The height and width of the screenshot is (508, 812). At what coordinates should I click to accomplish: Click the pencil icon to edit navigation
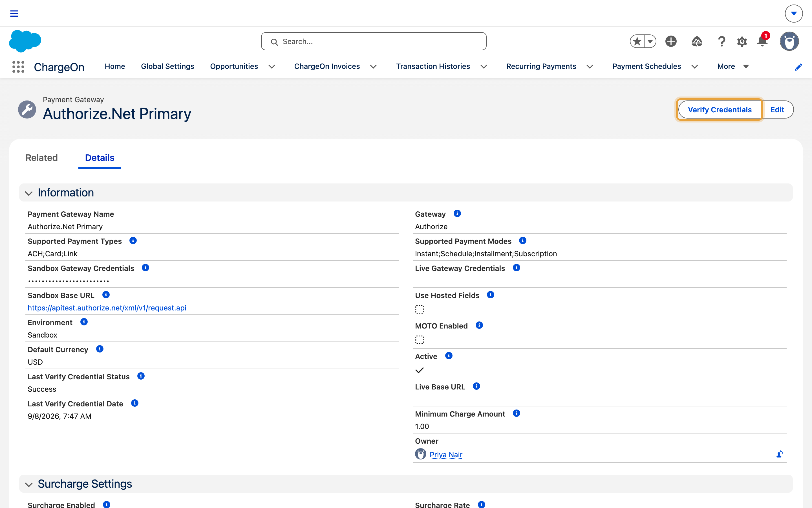click(798, 67)
